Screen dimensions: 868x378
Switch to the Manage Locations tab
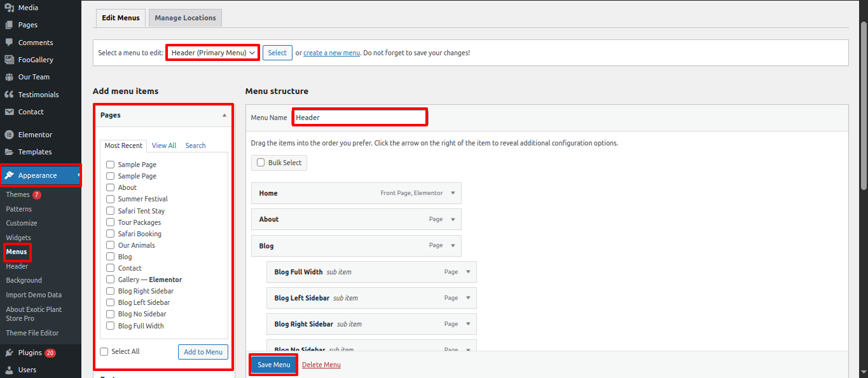[185, 18]
